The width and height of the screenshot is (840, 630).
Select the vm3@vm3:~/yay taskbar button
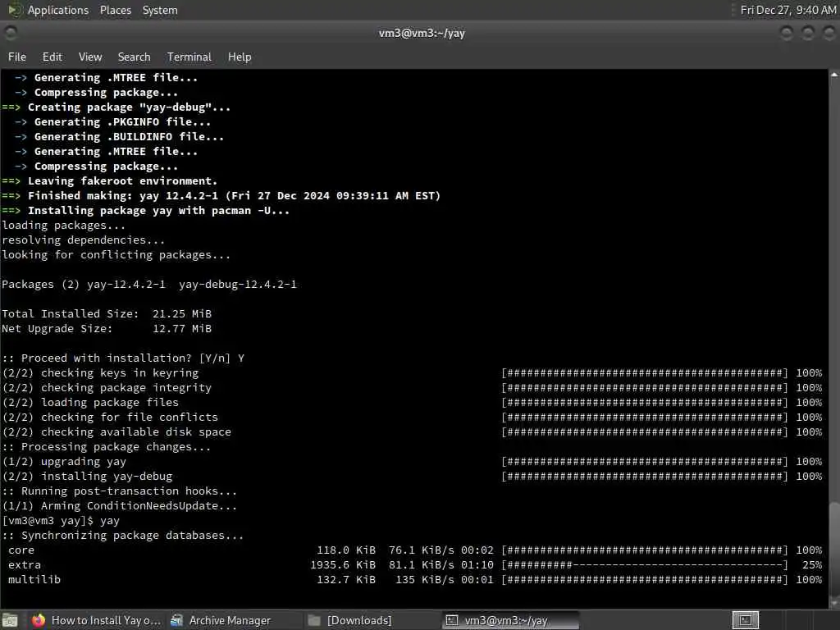(510, 620)
